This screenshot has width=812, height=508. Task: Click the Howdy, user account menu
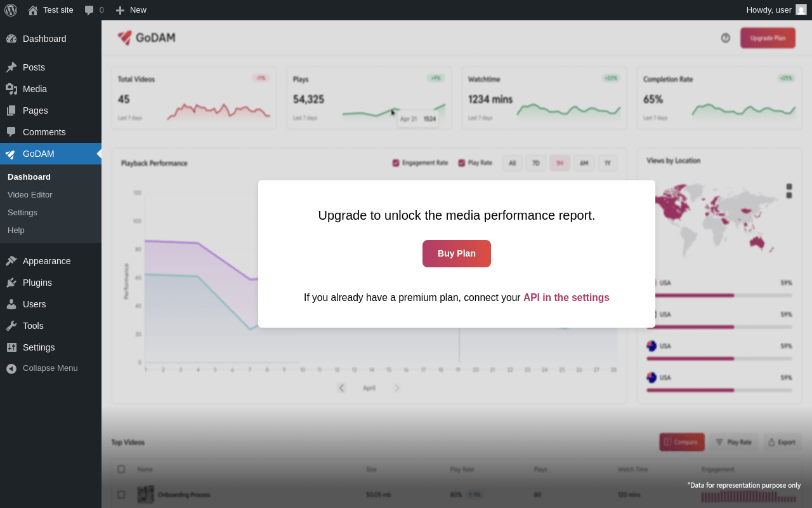click(776, 10)
